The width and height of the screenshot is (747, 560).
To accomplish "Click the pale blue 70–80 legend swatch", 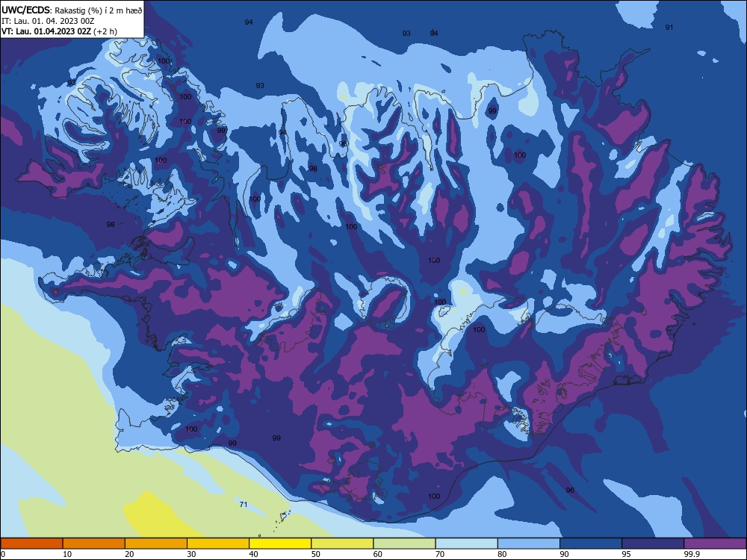I will point(466,544).
